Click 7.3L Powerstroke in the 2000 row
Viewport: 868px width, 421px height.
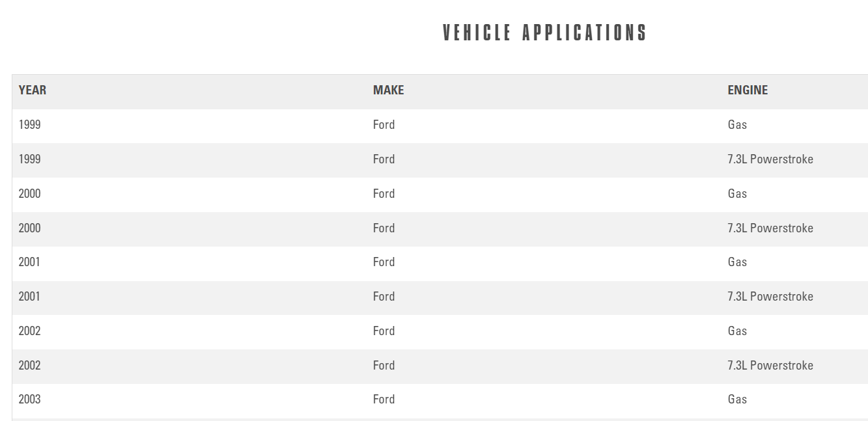click(770, 228)
